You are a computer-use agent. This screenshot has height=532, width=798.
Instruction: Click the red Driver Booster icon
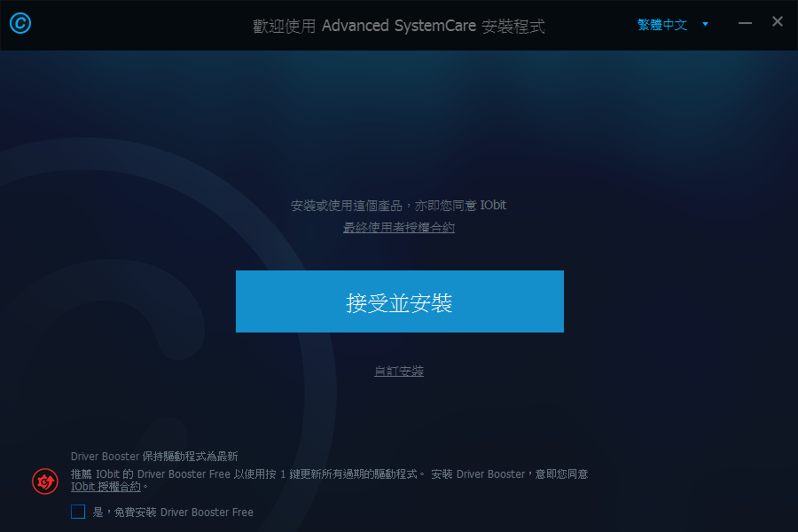coord(45,481)
